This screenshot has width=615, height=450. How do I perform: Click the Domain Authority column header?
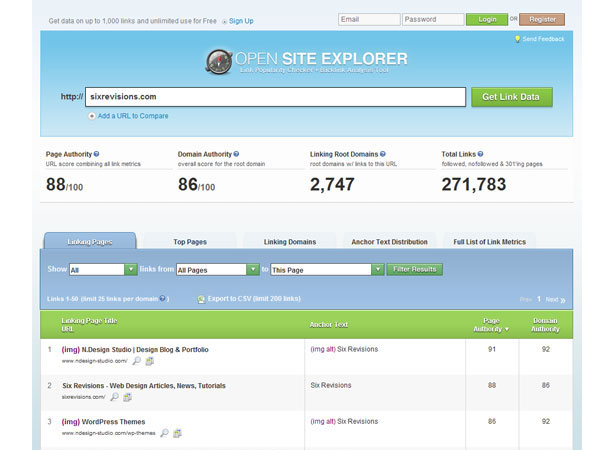[545, 325]
